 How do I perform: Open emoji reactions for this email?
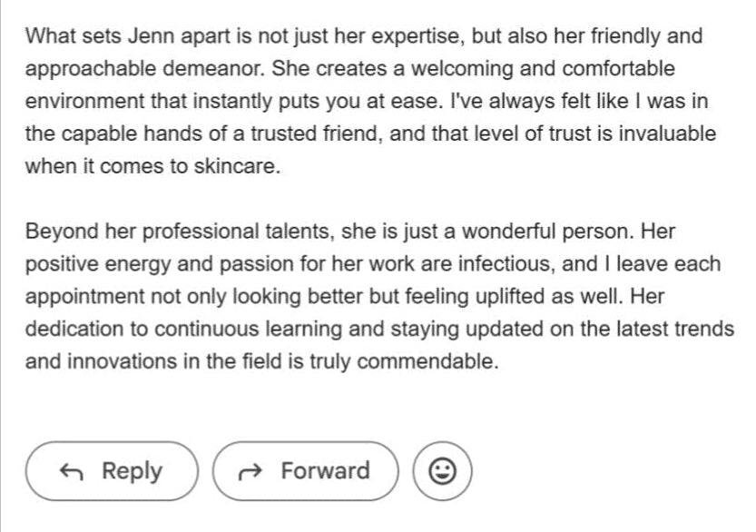point(444,470)
